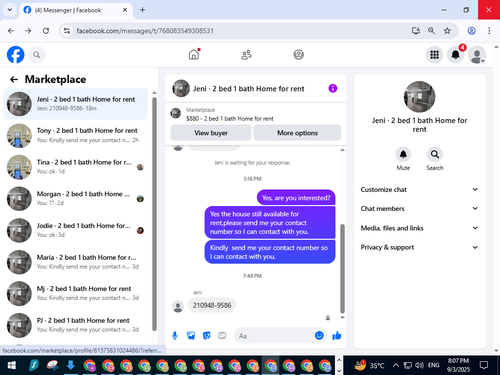This screenshot has width=500, height=375.
Task: Open the Friends icon in top navigation
Action: 246,55
